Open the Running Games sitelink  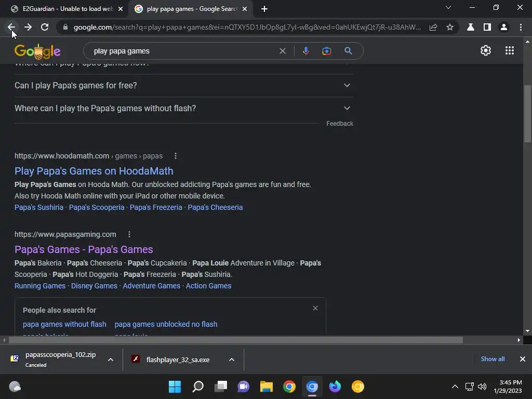(x=39, y=286)
